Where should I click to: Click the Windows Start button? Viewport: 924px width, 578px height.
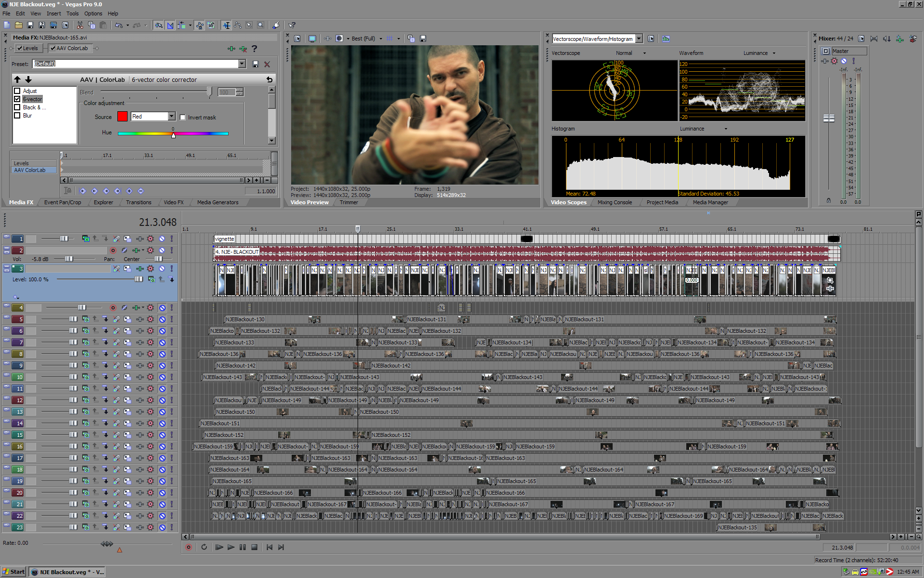coord(13,572)
